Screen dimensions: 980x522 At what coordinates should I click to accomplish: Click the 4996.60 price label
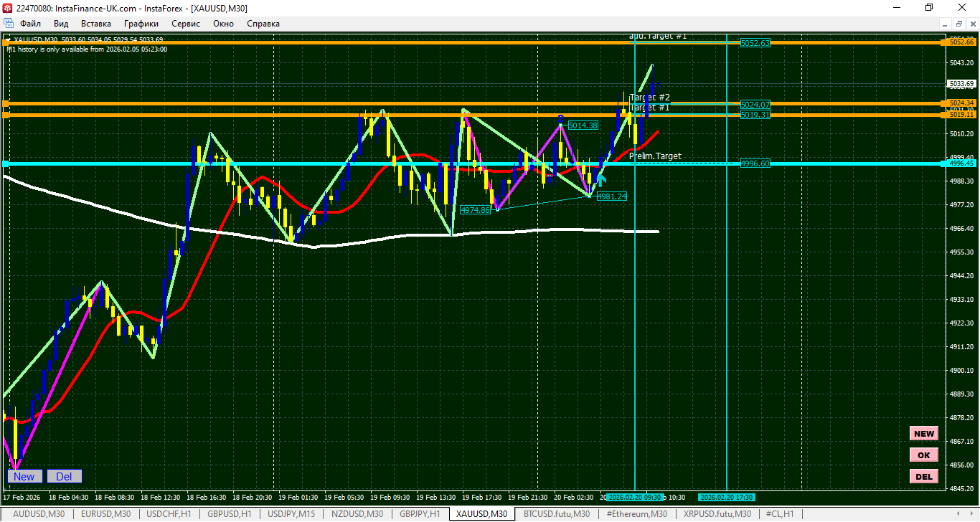[755, 163]
